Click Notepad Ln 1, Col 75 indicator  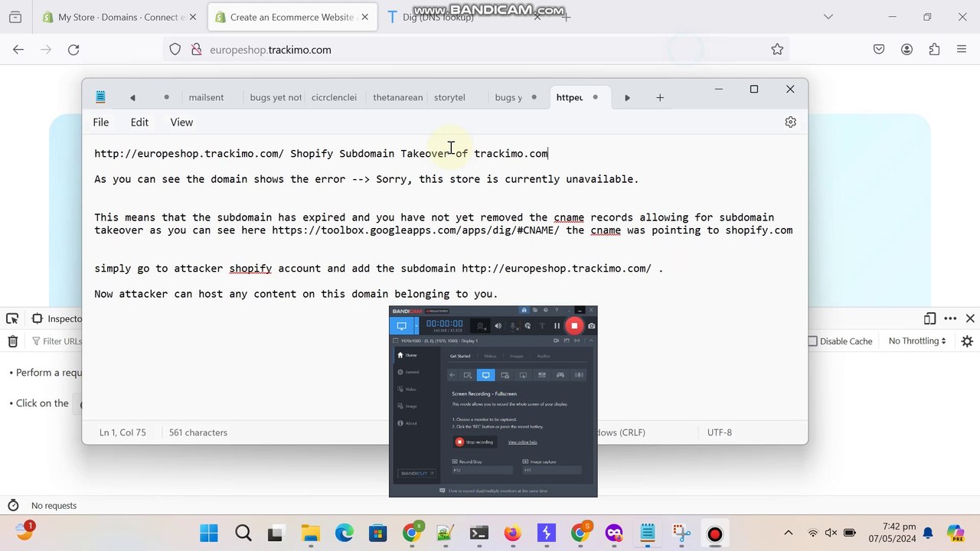(122, 432)
